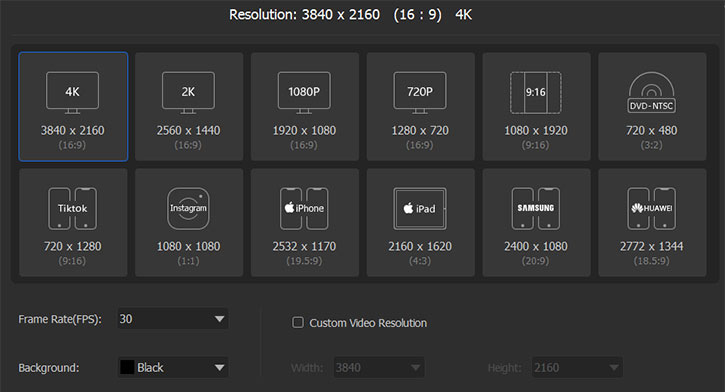Pick the 1080P monitor preset icon
Image resolution: width=725 pixels, height=392 pixels.
tap(304, 92)
